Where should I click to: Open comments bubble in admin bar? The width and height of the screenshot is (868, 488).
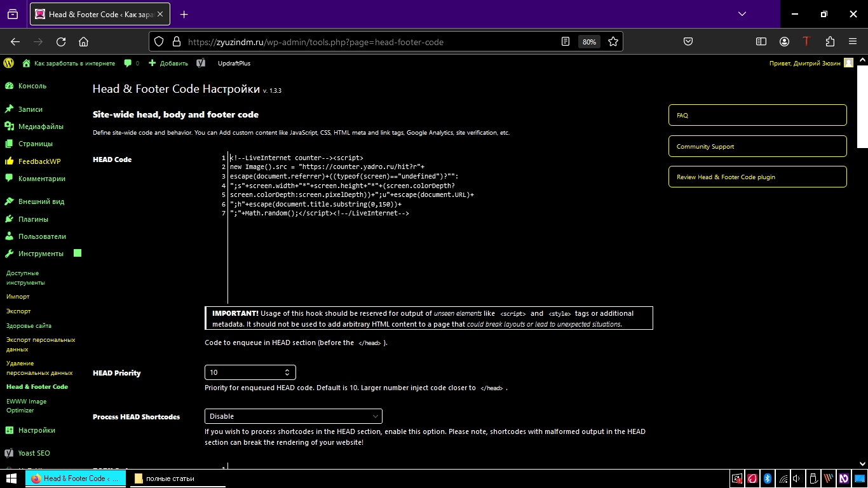[131, 63]
